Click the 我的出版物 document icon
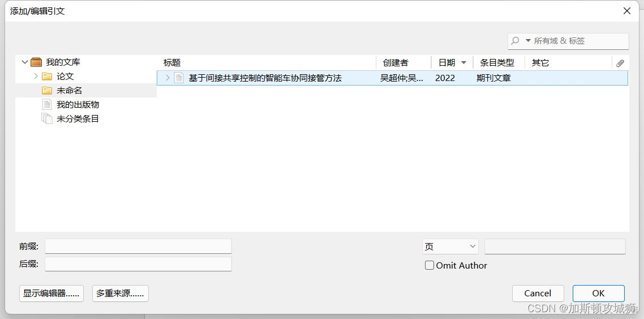 point(47,104)
